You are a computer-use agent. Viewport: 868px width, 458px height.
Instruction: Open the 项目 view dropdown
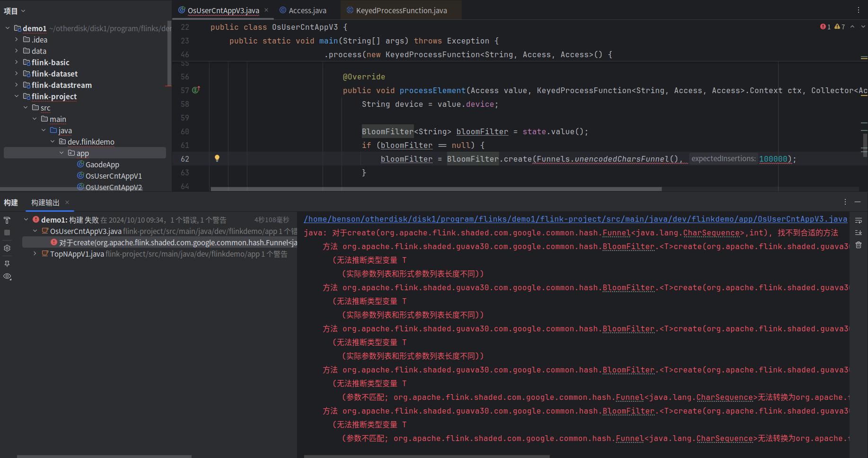(x=15, y=11)
